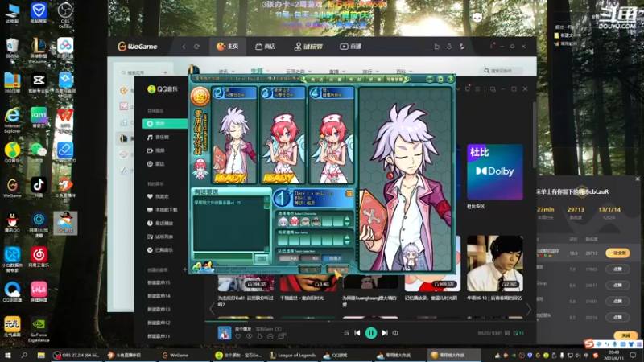The height and width of the screenshot is (362, 644).
Task: Refresh the WeGame page
Action: coord(196,47)
